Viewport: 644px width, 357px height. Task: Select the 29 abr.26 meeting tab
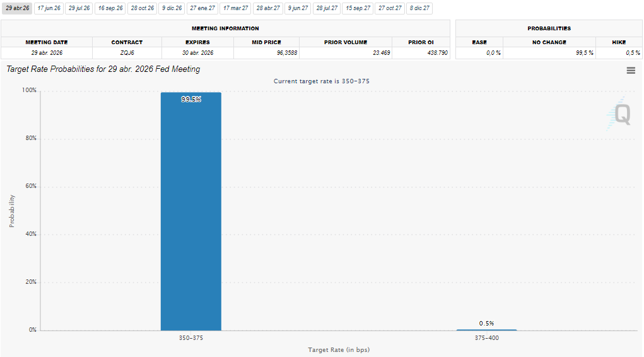[17, 8]
